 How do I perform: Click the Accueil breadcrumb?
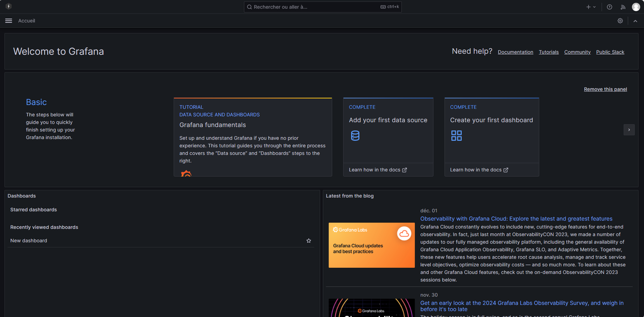27,21
